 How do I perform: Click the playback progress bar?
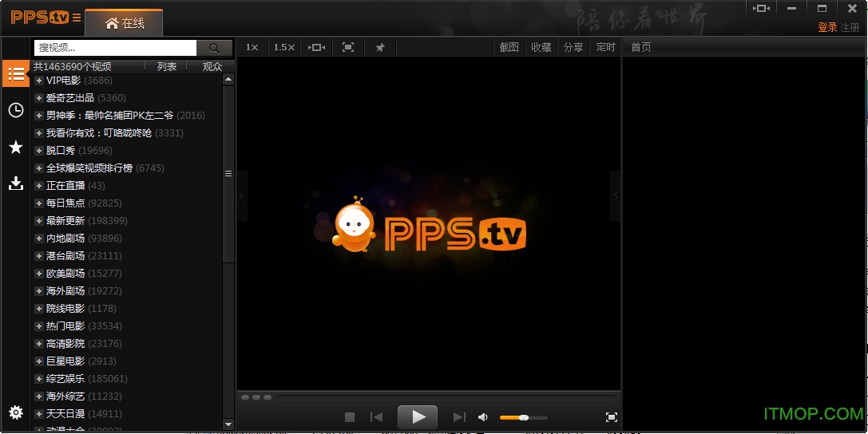[x=446, y=397]
